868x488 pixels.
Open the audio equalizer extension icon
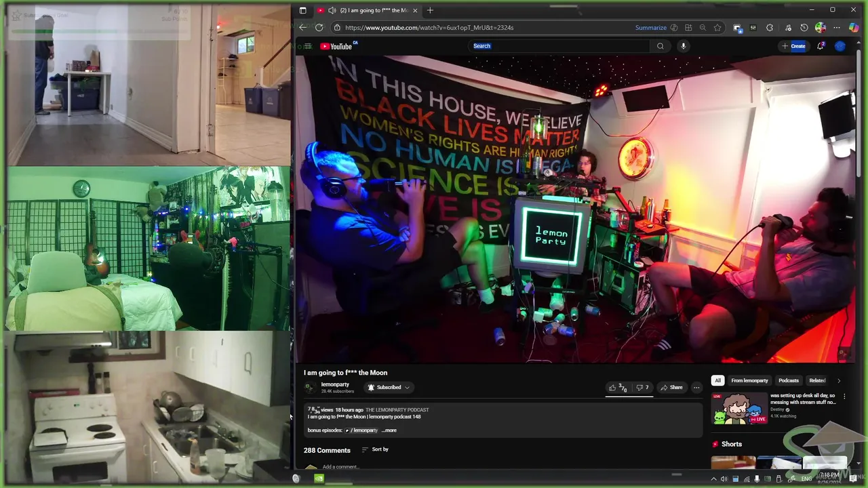click(753, 28)
